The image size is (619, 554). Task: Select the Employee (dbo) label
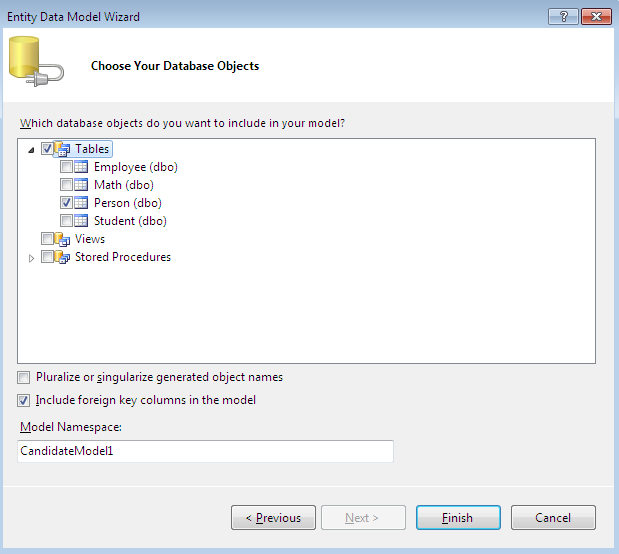tap(136, 167)
